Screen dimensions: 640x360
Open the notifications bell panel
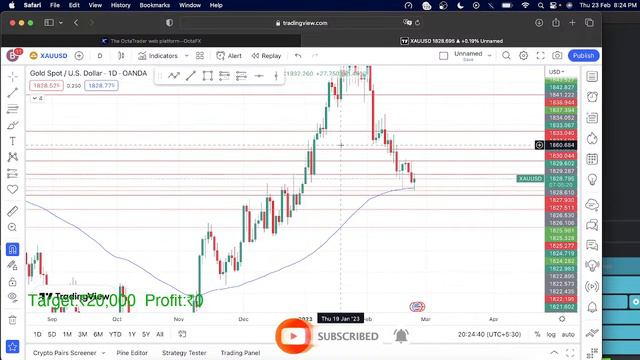coord(592,307)
